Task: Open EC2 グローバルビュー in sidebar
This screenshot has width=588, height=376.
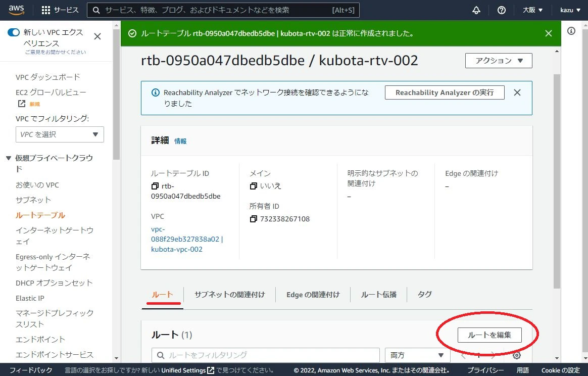Action: coord(51,92)
